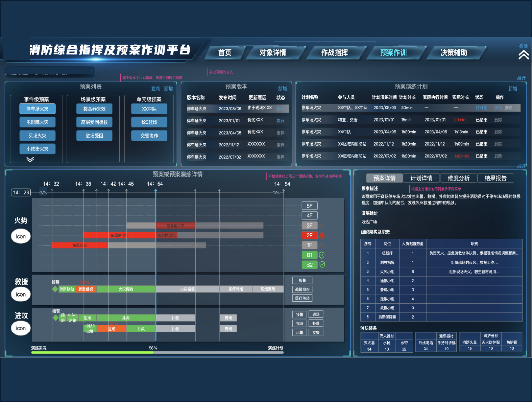Select the 电影院火灾 plan button
The width and height of the screenshot is (532, 402).
click(x=38, y=122)
